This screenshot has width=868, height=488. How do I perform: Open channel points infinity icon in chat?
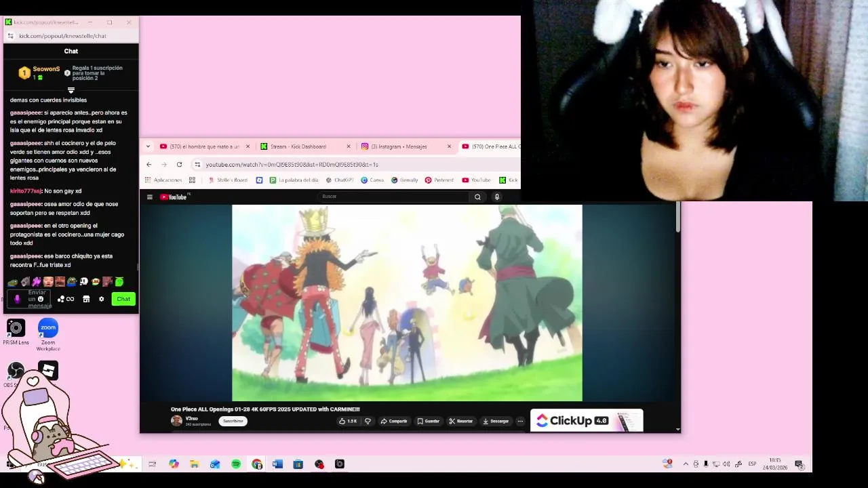click(x=66, y=299)
